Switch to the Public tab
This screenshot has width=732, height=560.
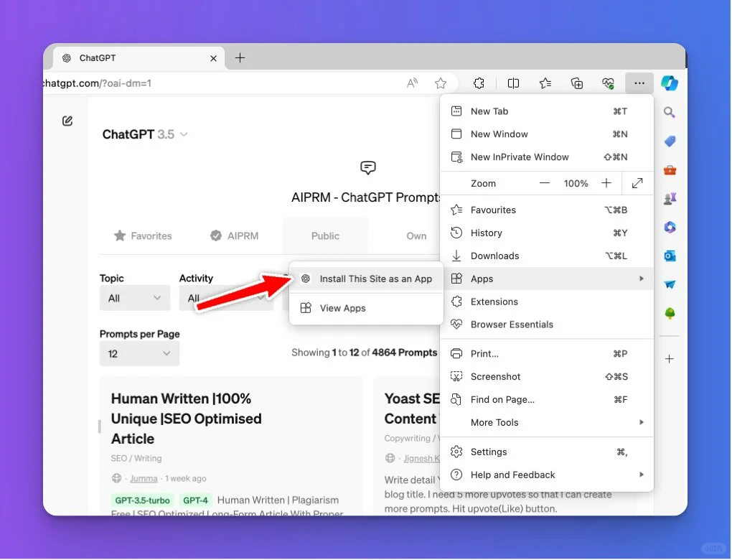(x=325, y=236)
